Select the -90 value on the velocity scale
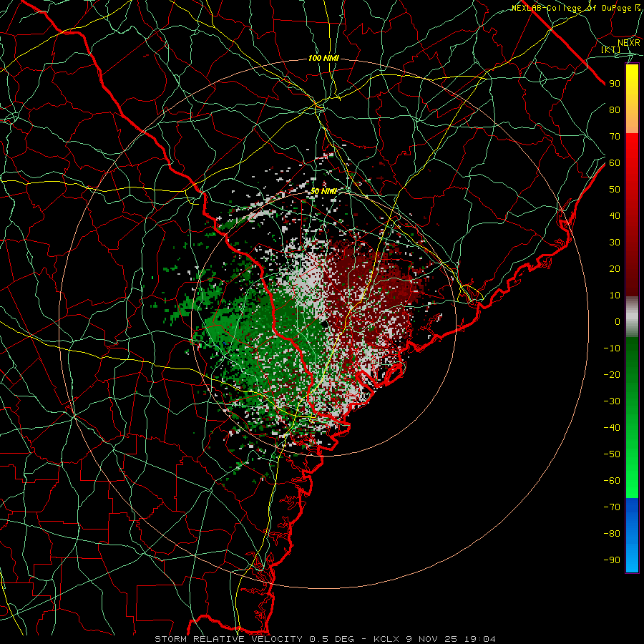 [612, 560]
